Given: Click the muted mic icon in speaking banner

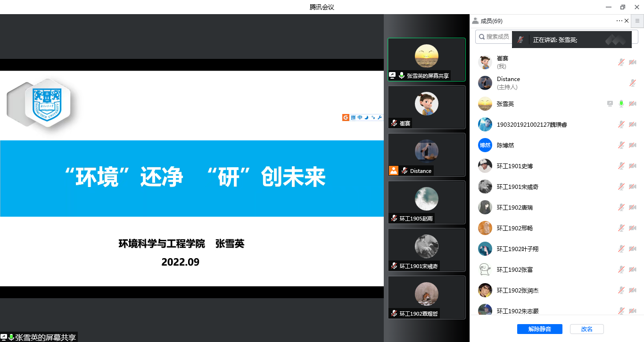Looking at the screenshot, I should tap(520, 40).
